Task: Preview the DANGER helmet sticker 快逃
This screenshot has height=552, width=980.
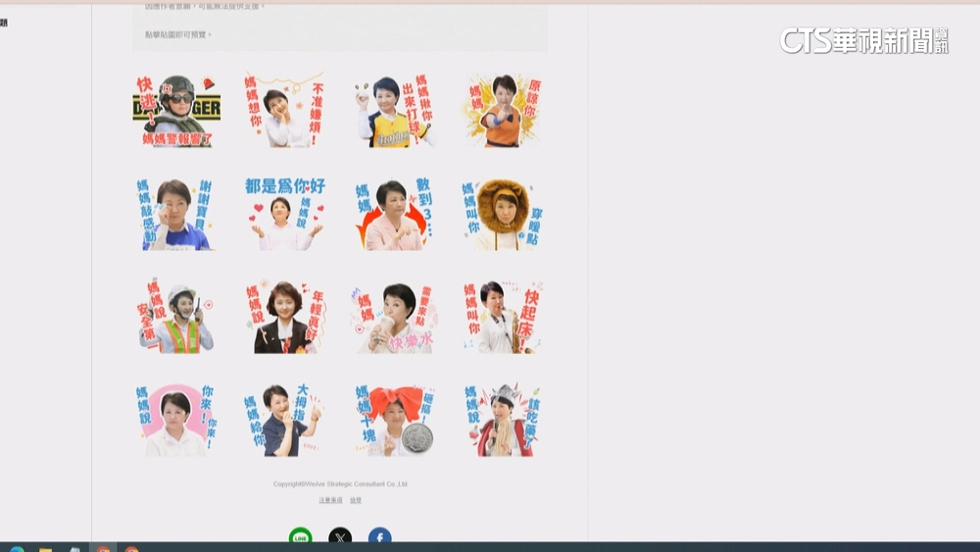Action: click(x=176, y=111)
